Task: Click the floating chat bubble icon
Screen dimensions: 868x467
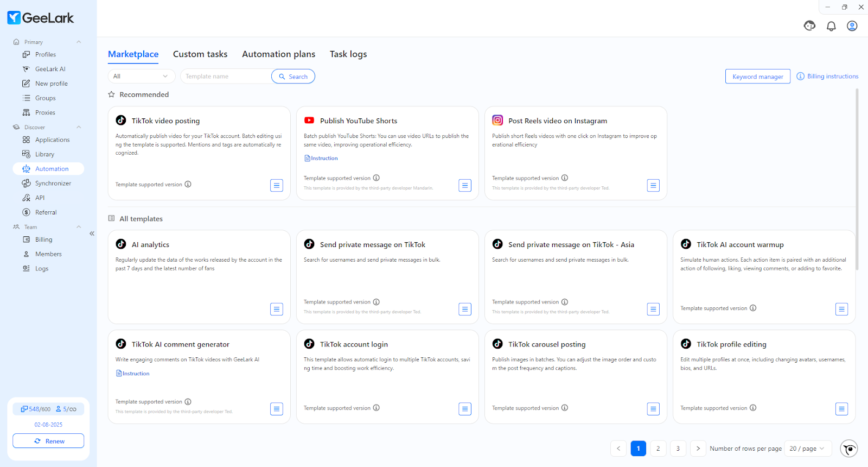Action: pyautogui.click(x=849, y=449)
